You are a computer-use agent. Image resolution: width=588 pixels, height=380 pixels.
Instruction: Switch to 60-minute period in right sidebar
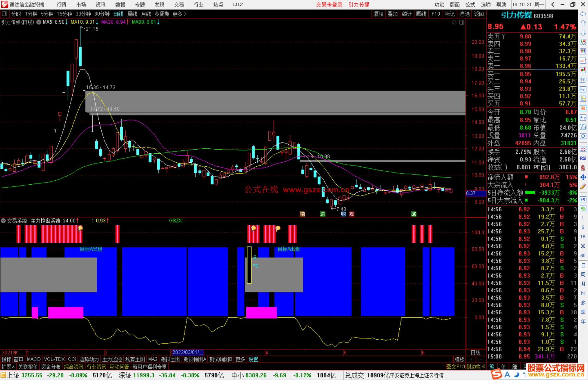pyautogui.click(x=583, y=256)
